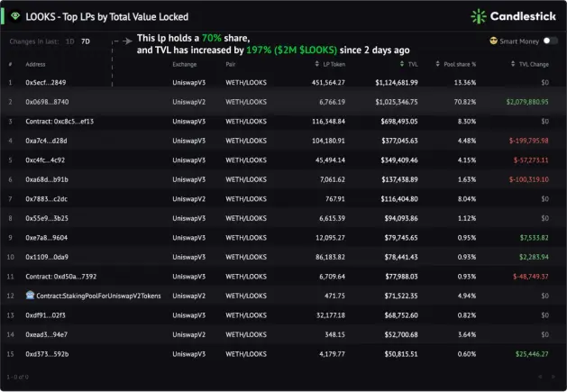567x392 pixels.
Task: Click TVL change $-48,749.37
Action: 530,277
